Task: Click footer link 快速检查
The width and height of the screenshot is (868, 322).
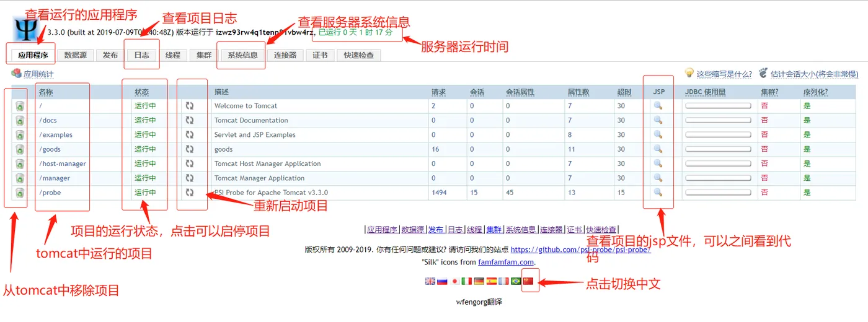Action: [x=601, y=229]
